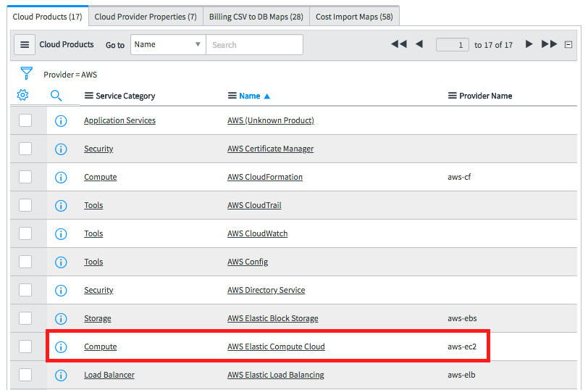Click the list Search input field
Image resolution: width=588 pixels, height=390 pixels.
point(255,45)
